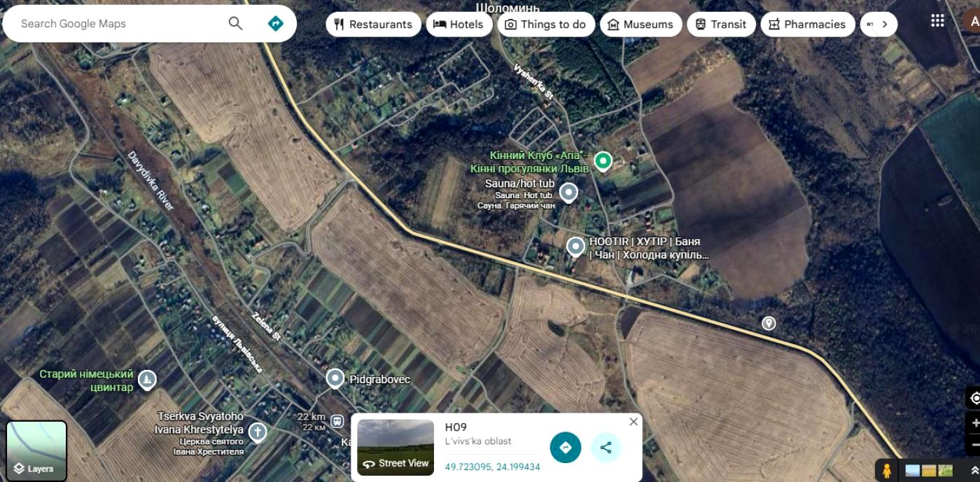The image size is (980, 482).
Task: Show more category chips arrow
Action: pos(885,25)
